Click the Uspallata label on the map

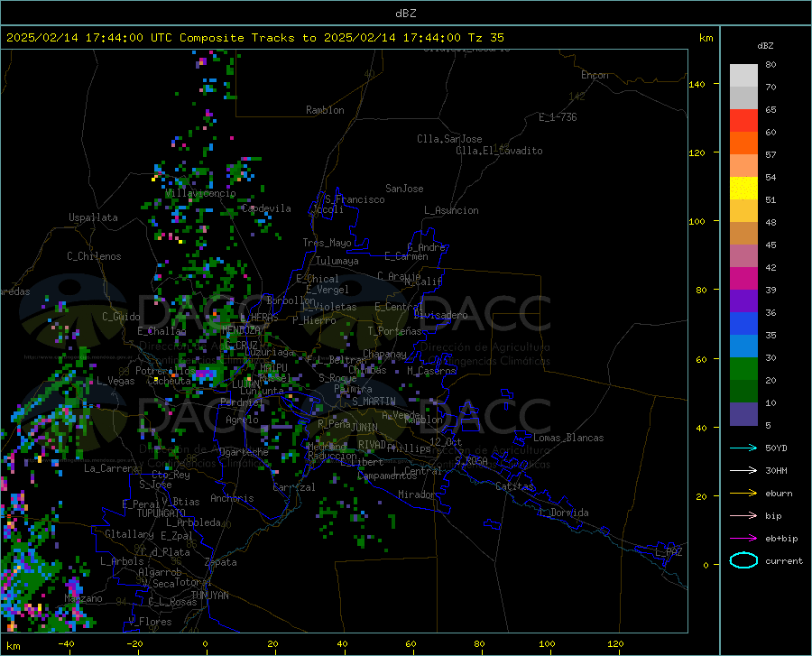tap(93, 217)
